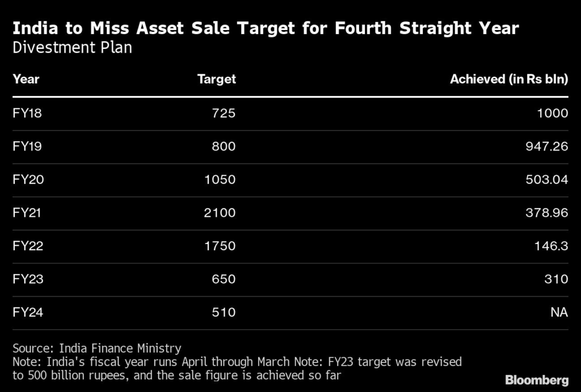Click the FY20 target value 1050
This screenshot has width=581, height=392.
click(x=221, y=180)
